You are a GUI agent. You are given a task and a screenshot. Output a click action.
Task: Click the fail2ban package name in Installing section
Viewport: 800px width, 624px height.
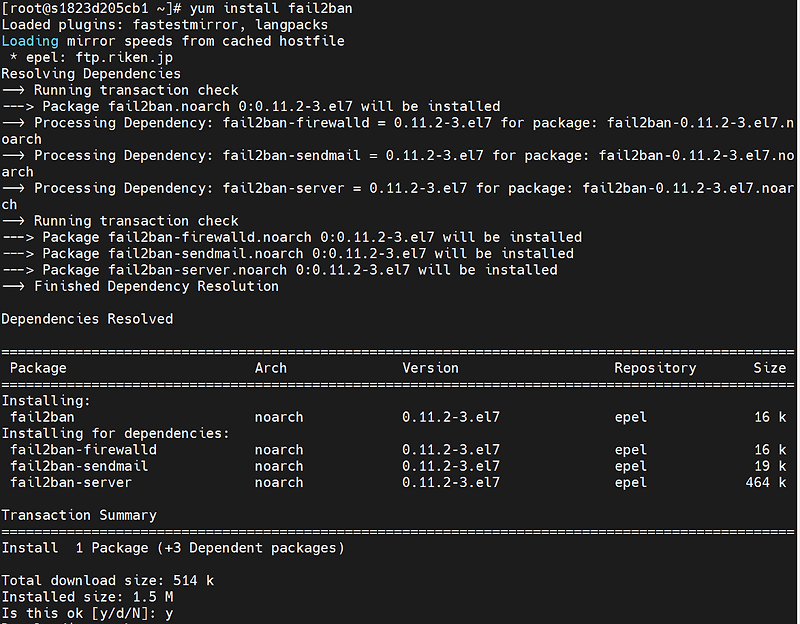coord(42,417)
